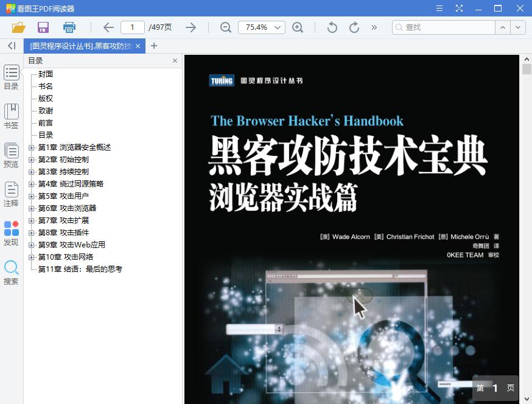
Task: Print the PDF via the printer icon
Action: click(69, 27)
